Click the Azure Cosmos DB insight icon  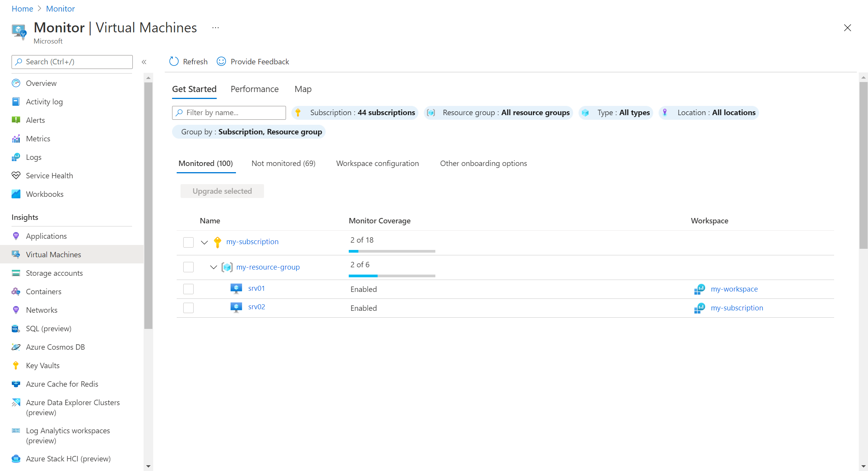coord(16,347)
